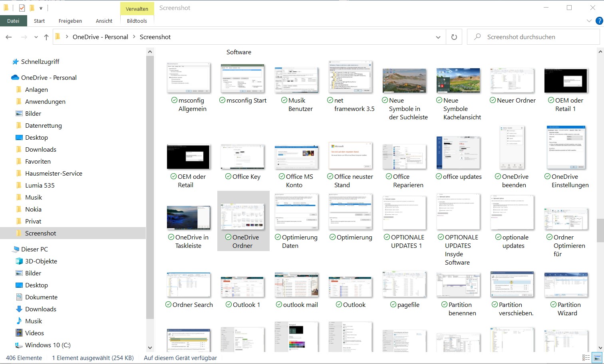Open the Datenrettung folder
The image size is (604, 364).
pos(39,125)
